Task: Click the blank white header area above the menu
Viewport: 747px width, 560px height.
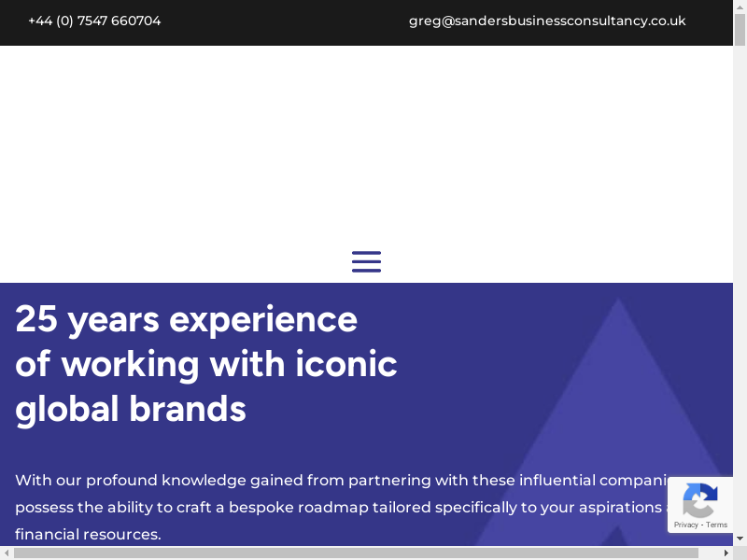Action: tap(366, 140)
